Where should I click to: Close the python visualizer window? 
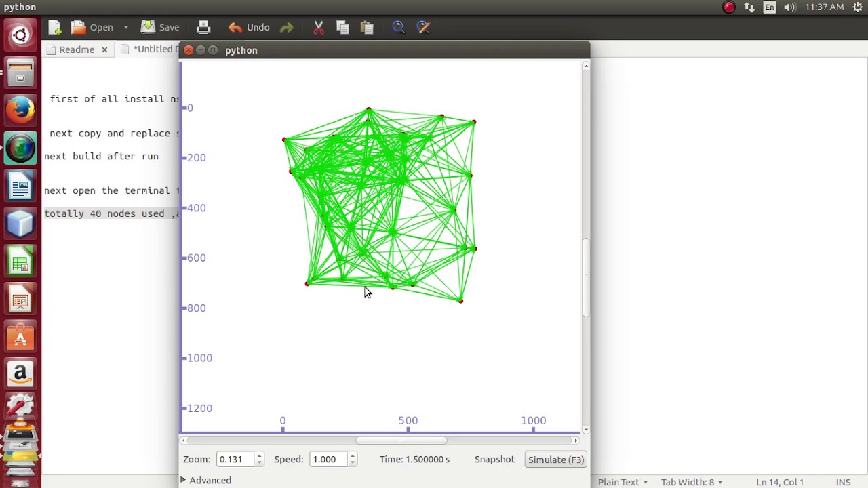tap(189, 50)
